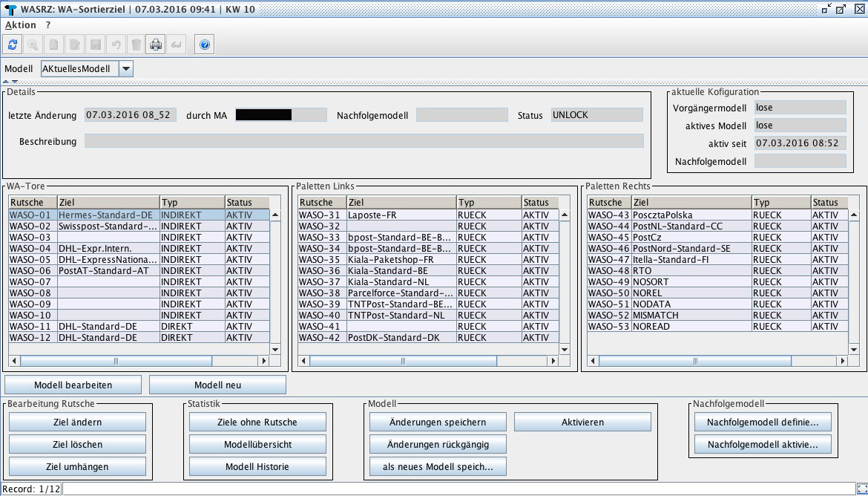The image size is (868, 496).
Task: Open the Aktion menu
Action: (x=21, y=25)
